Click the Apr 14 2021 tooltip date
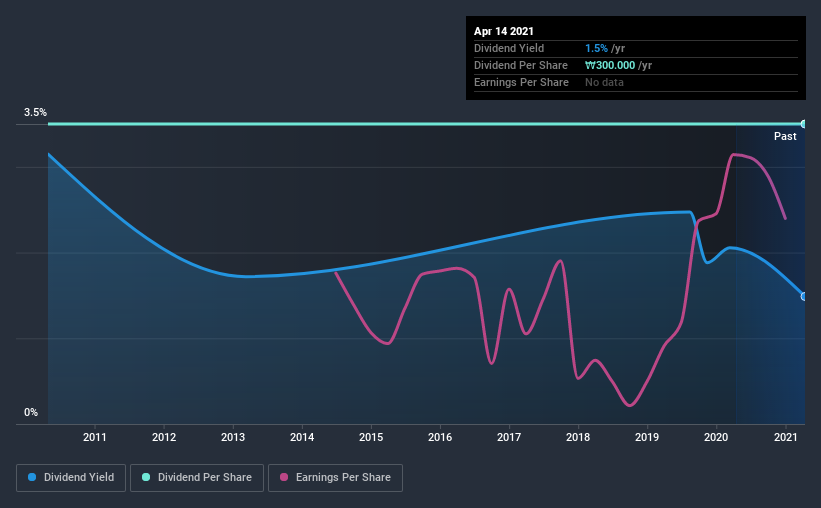The image size is (821, 508). tap(504, 31)
